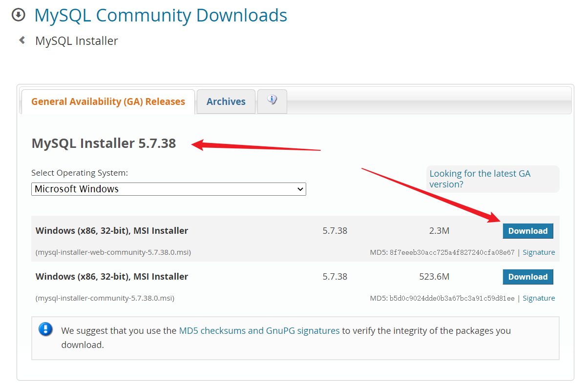
Task: Click the download circle icon beside page title
Action: coord(18,15)
